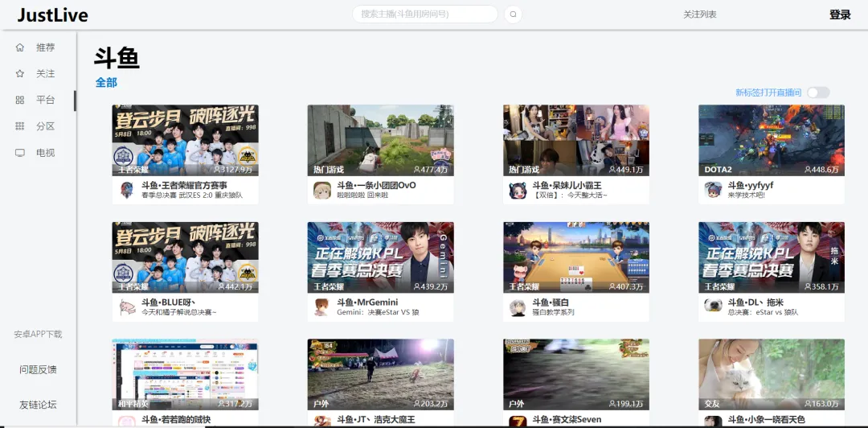Click the 搜索主播 search input field

425,14
